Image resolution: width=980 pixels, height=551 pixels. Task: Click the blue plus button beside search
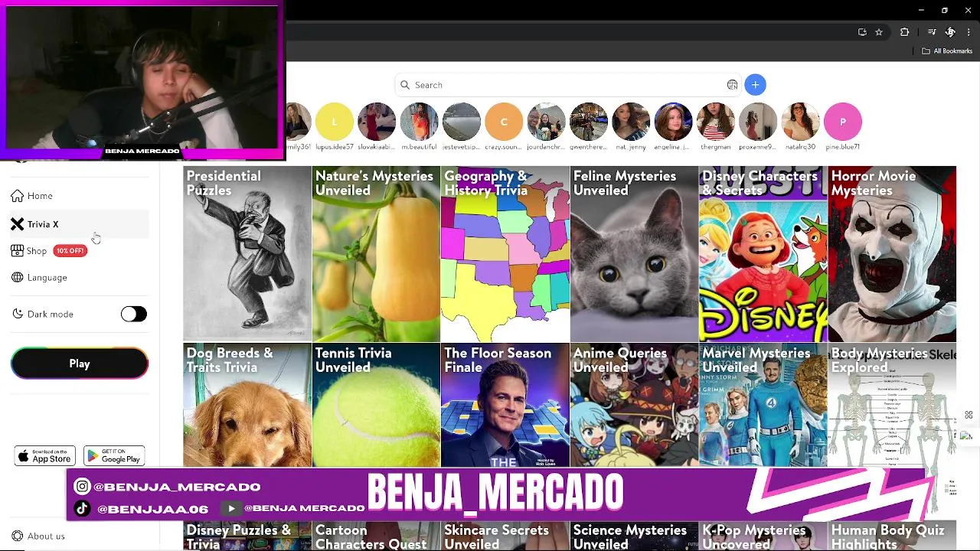[755, 85]
